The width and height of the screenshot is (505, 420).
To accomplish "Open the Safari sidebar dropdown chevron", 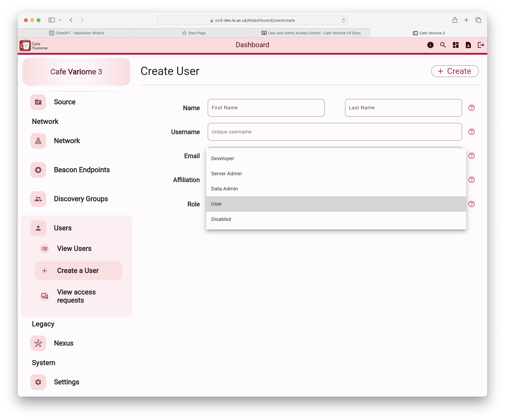I will pyautogui.click(x=60, y=20).
